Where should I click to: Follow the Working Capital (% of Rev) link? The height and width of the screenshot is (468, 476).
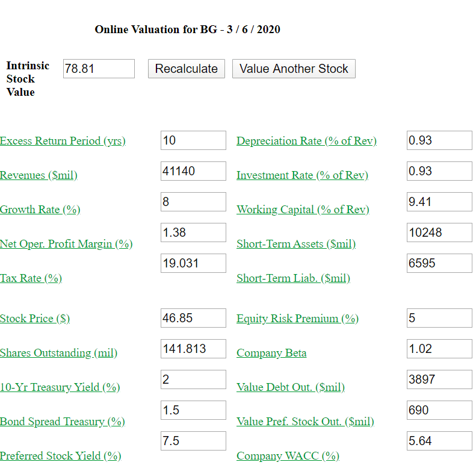303,210
